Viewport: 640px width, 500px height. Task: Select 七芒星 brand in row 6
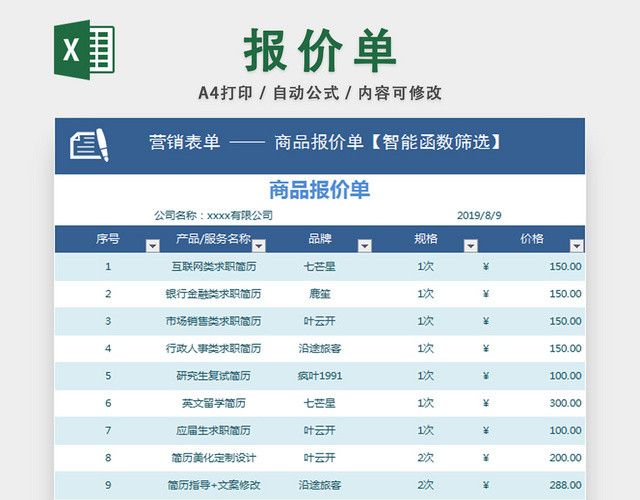[x=320, y=403]
